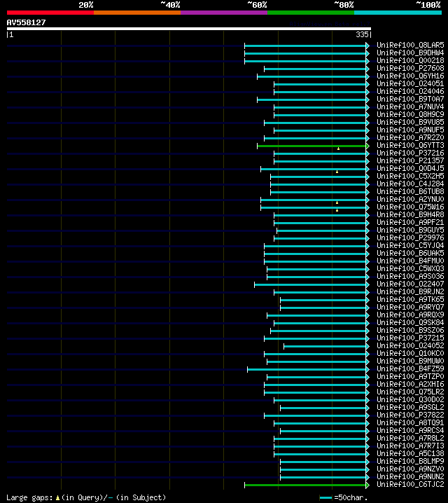This screenshot has width=448, height=503.
Task: Select the AV558127 query name
Action: [27, 22]
